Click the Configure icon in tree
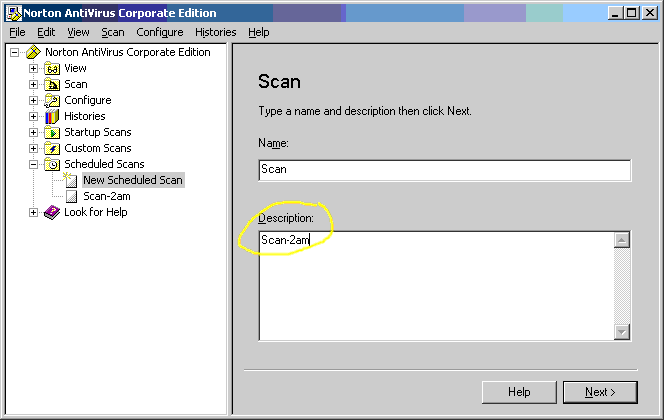Viewport: 664px width, 420px height. coord(52,100)
